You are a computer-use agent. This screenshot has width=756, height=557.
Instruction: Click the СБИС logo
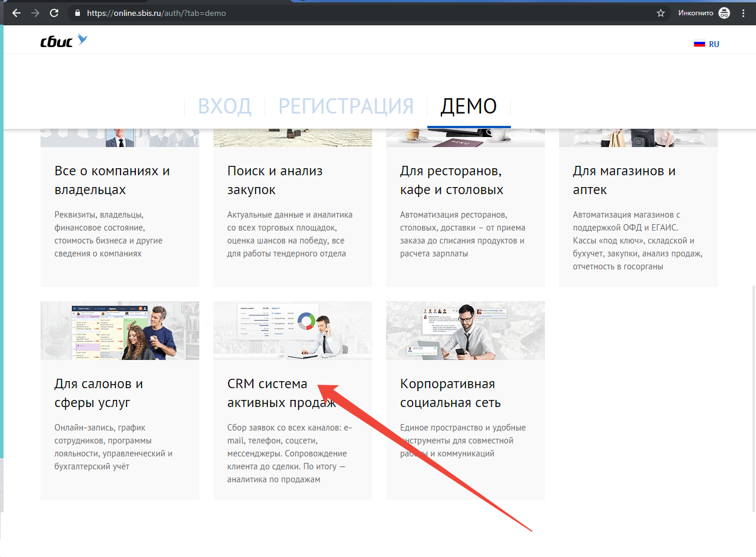pos(63,41)
